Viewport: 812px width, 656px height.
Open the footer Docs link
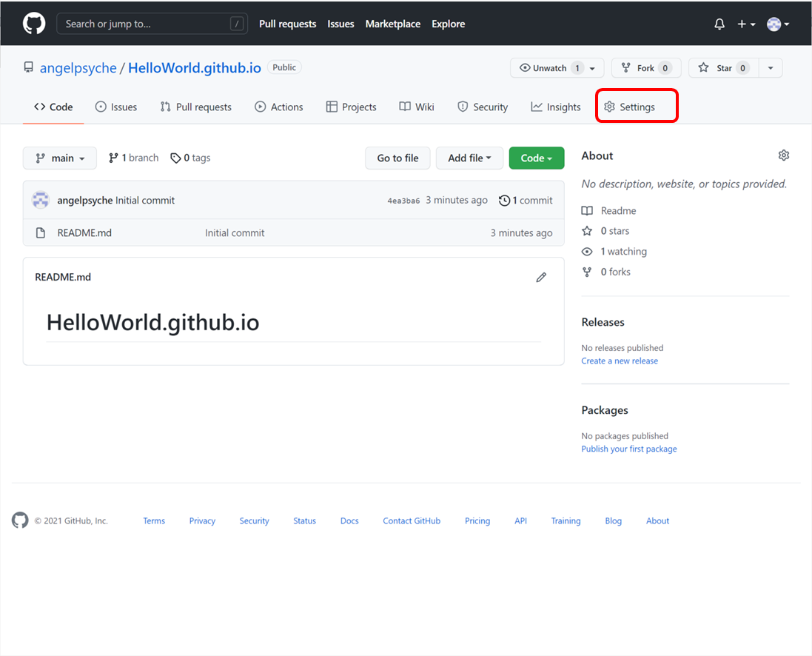pos(349,521)
